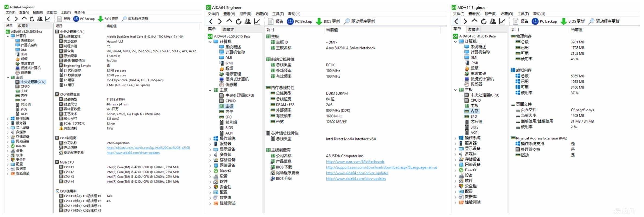Refresh the motherboard window
The width and height of the screenshot is (644, 217).
(239, 21)
